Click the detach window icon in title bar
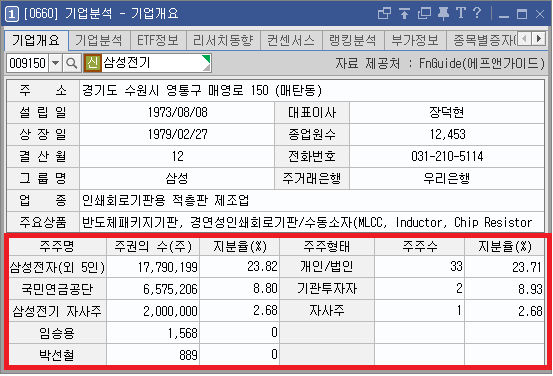The image size is (553, 376). 384,13
